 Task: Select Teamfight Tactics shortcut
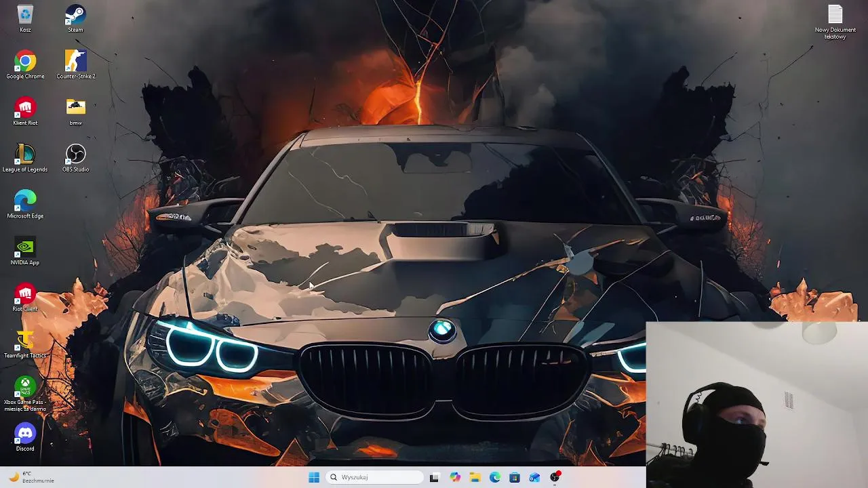[25, 344]
